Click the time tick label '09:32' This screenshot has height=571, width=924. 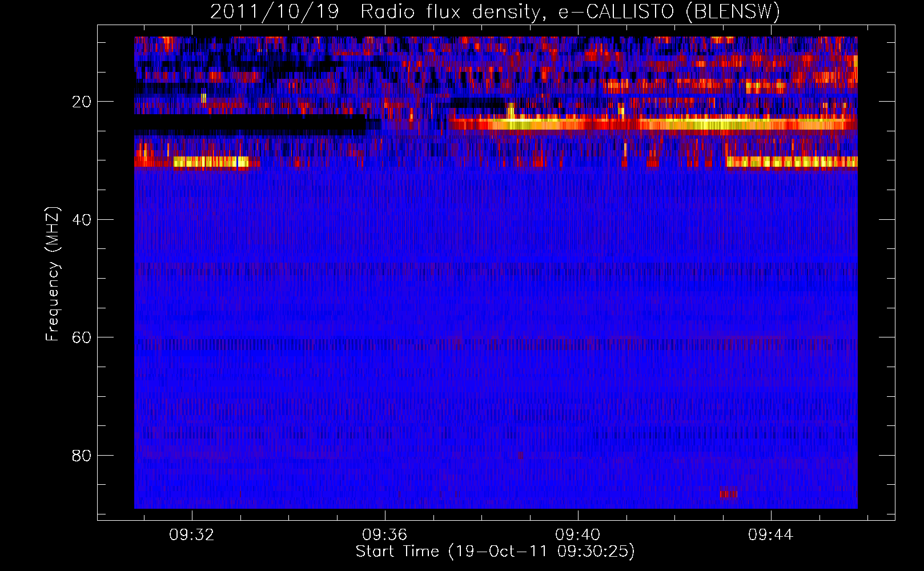coord(192,534)
